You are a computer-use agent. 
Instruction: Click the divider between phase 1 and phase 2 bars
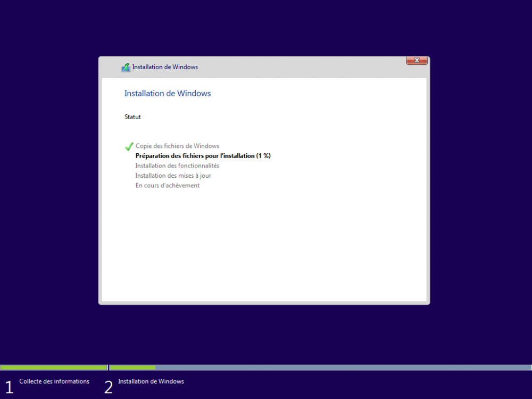(x=109, y=367)
